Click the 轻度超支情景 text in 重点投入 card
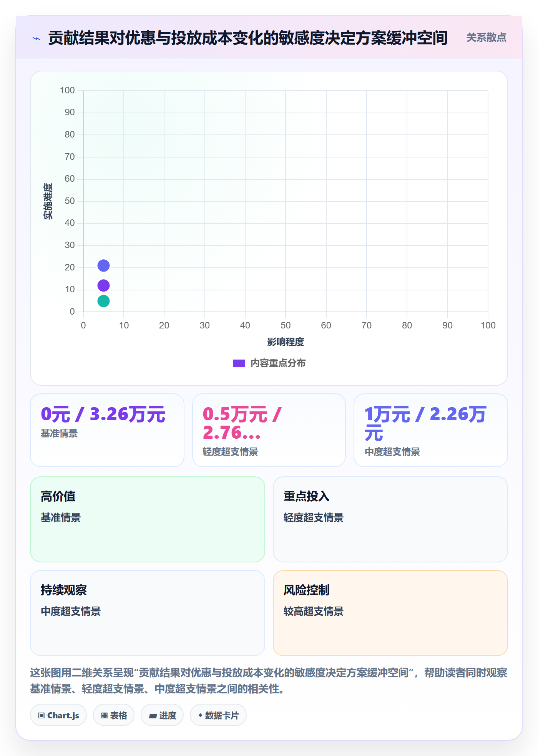Image resolution: width=538 pixels, height=756 pixels. pos(314,517)
